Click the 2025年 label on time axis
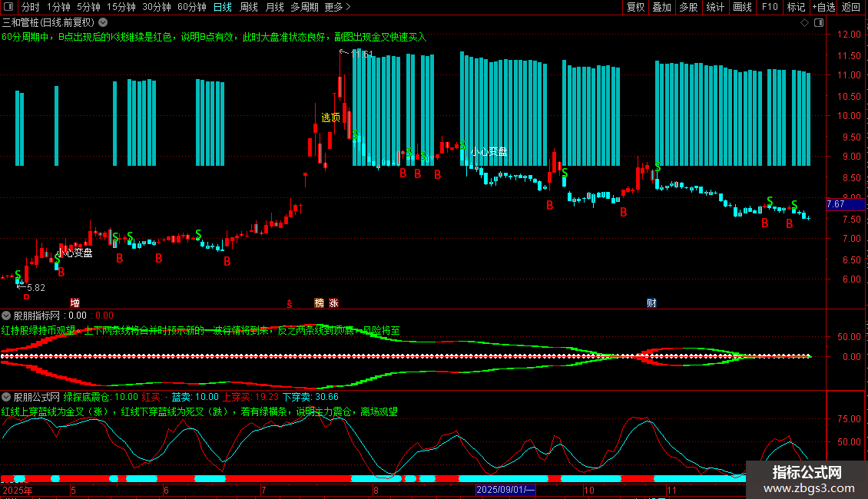The width and height of the screenshot is (868, 499). tap(18, 490)
